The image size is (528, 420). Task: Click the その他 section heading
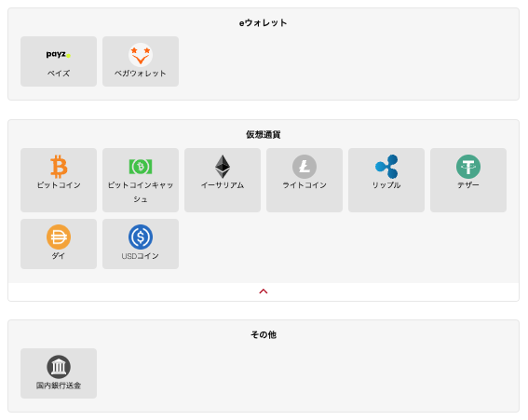click(x=264, y=334)
